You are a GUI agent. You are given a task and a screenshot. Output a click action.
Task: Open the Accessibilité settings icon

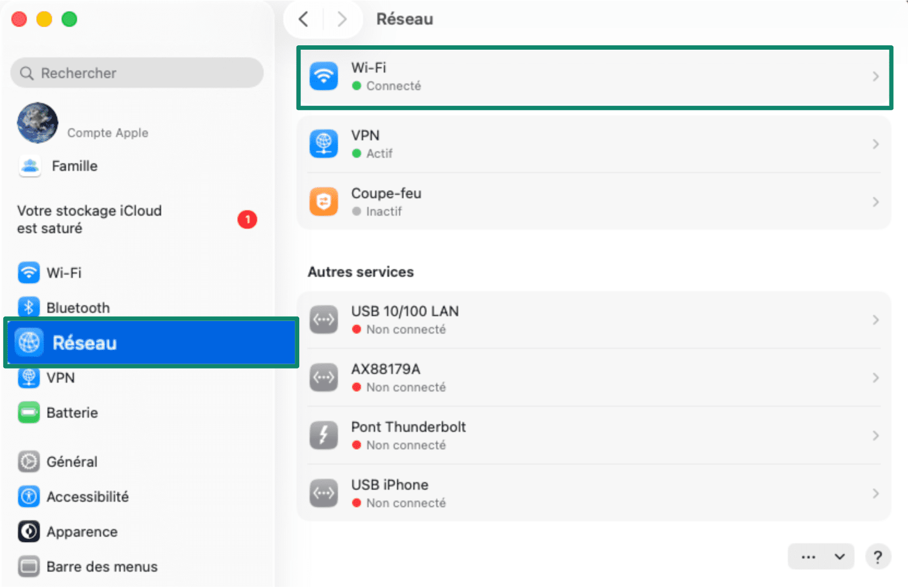click(x=28, y=496)
